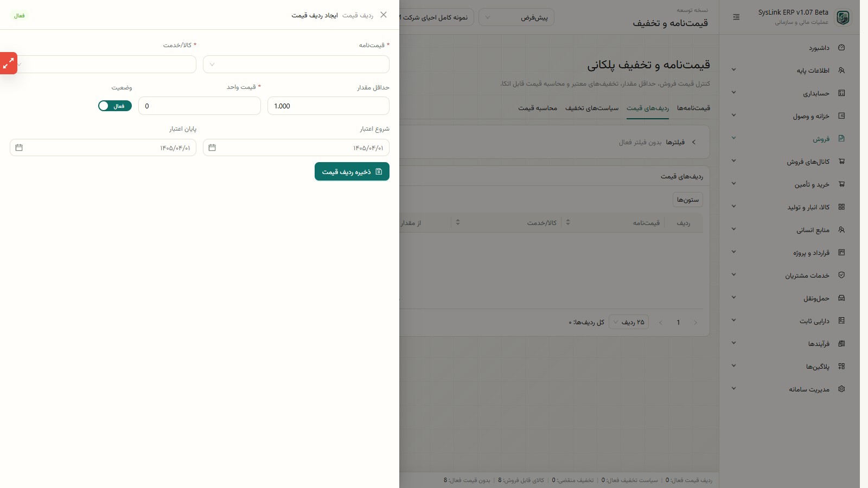
Task: Open the پیش‌فرض dropdown in header
Action: [516, 17]
